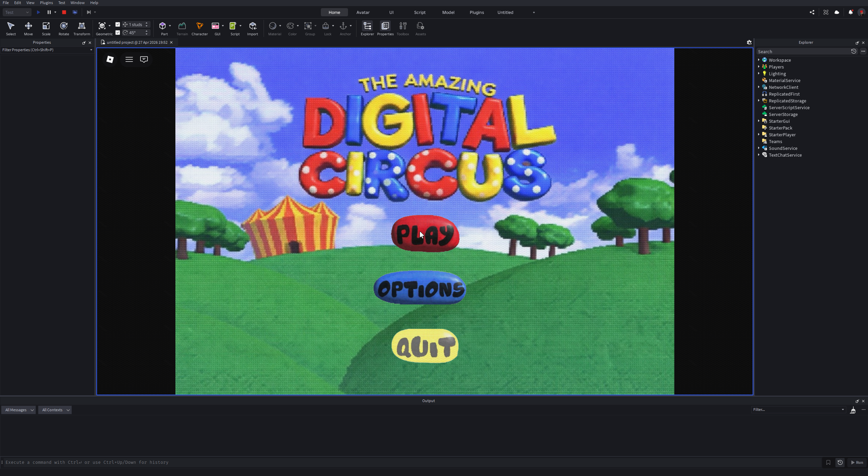This screenshot has width=868, height=476.
Task: Click the command bar input
Action: pyautogui.click(x=412, y=462)
